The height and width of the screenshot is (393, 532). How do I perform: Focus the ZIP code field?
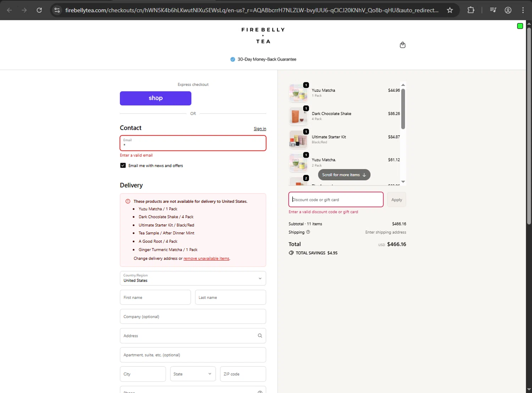[243, 374]
